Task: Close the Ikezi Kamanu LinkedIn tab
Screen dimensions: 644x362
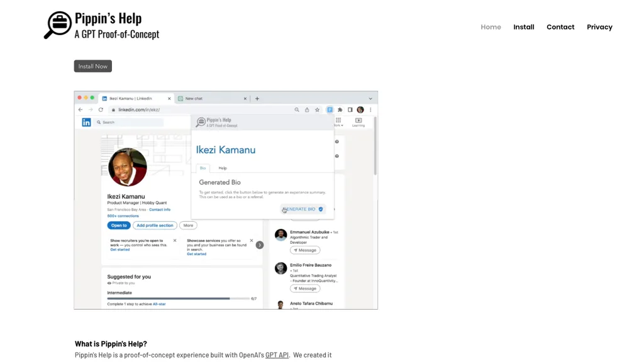Action: (169, 99)
